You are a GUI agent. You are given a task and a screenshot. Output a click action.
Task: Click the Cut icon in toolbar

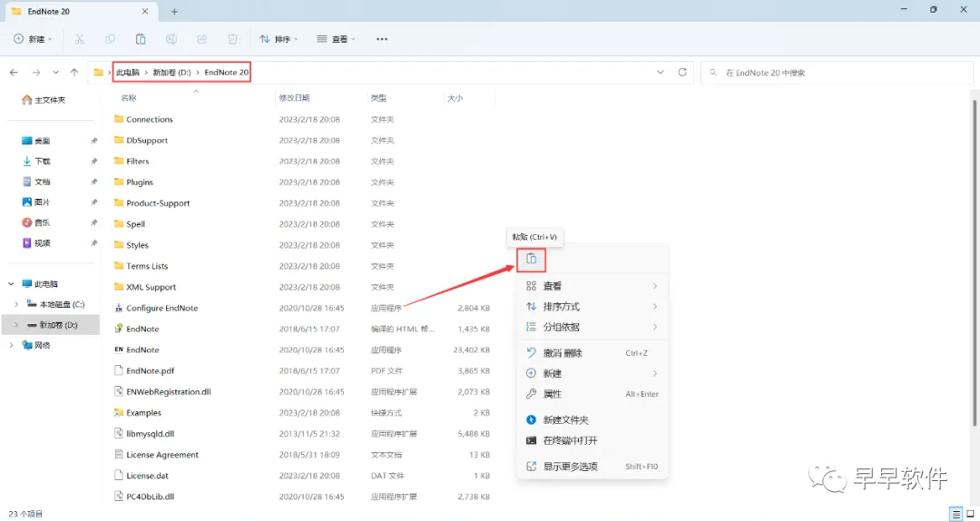click(79, 39)
